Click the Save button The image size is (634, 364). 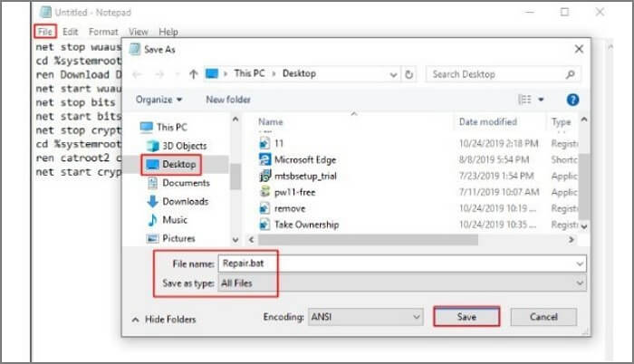click(466, 317)
